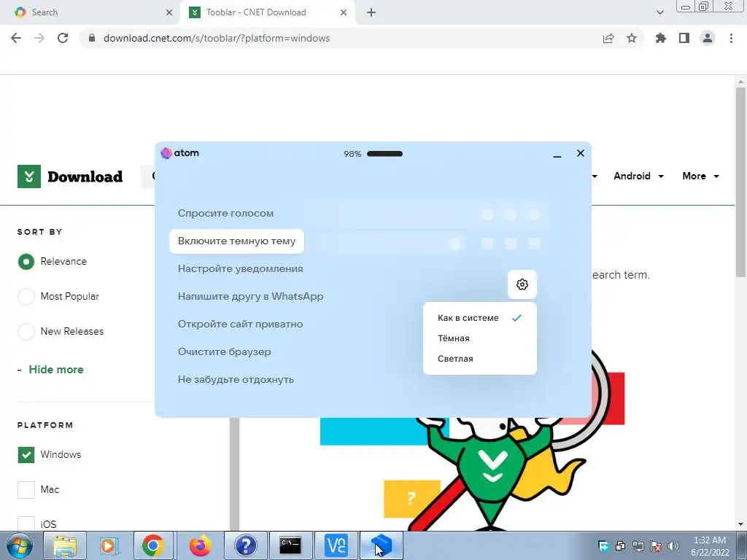Image resolution: width=747 pixels, height=560 pixels.
Task: Close the Tooblar - CNET Download tab
Action: click(344, 12)
